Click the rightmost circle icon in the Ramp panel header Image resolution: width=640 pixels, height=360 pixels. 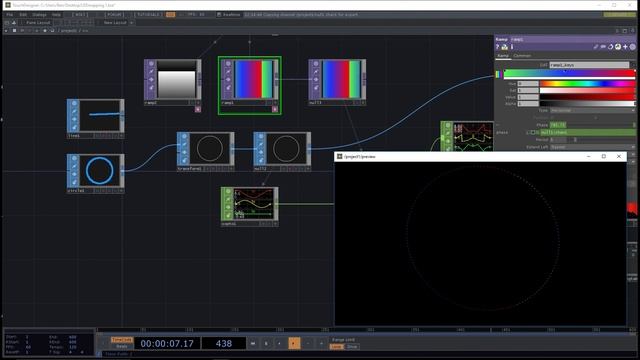click(633, 47)
